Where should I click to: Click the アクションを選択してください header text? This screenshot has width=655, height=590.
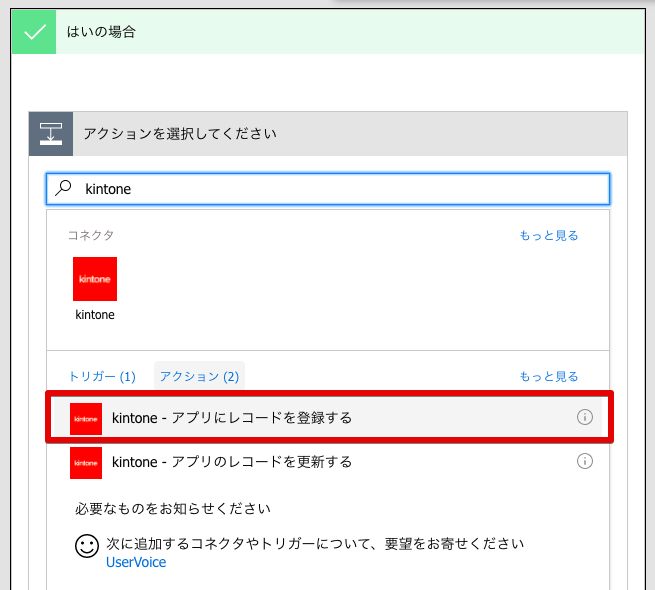(x=180, y=134)
